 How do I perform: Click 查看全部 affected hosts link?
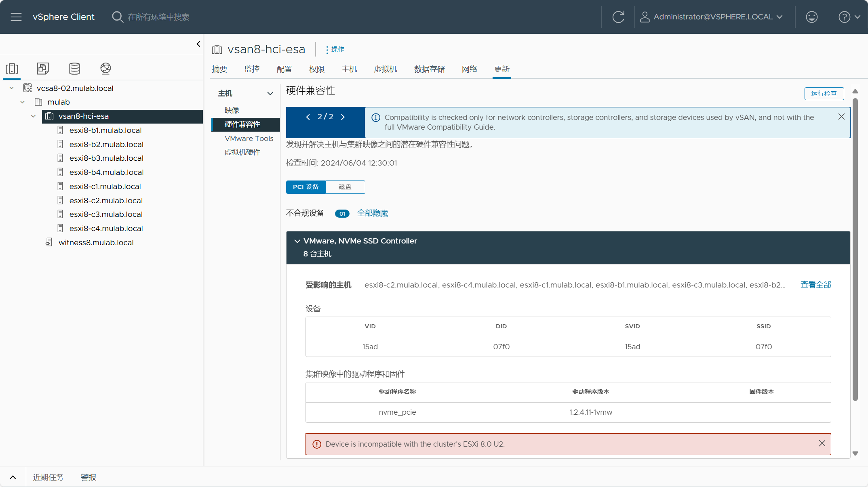coord(816,285)
